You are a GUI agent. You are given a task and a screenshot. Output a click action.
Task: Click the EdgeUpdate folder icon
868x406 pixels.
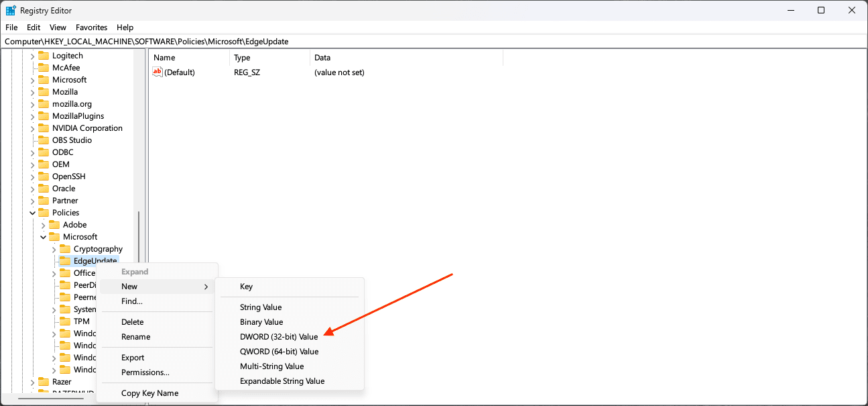[65, 261]
